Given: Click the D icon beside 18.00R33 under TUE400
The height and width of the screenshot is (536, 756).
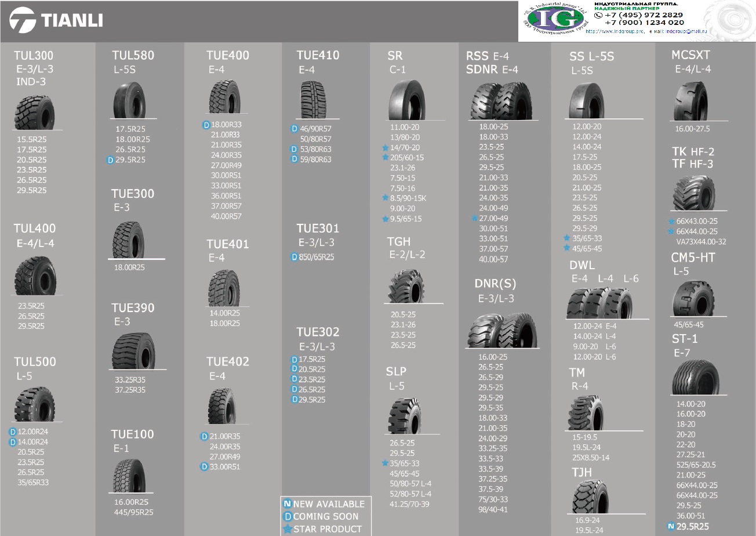Looking at the screenshot, I should pos(206,125).
